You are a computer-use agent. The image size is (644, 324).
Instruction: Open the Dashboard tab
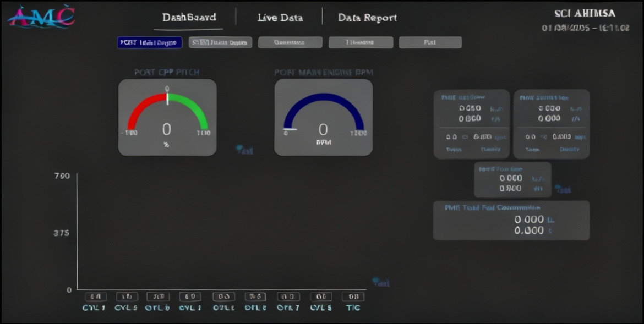[189, 18]
